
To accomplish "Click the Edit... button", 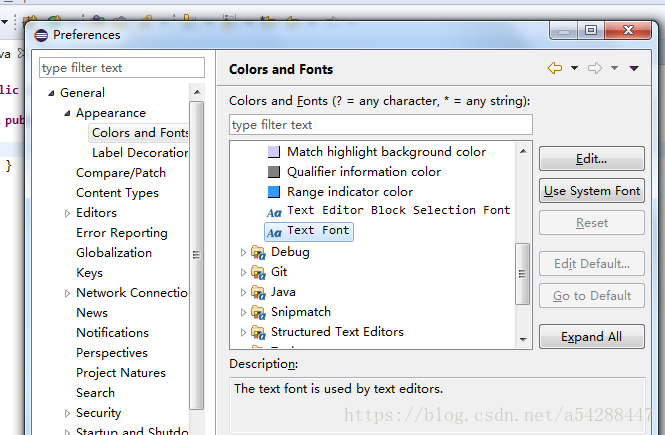I will pyautogui.click(x=592, y=159).
